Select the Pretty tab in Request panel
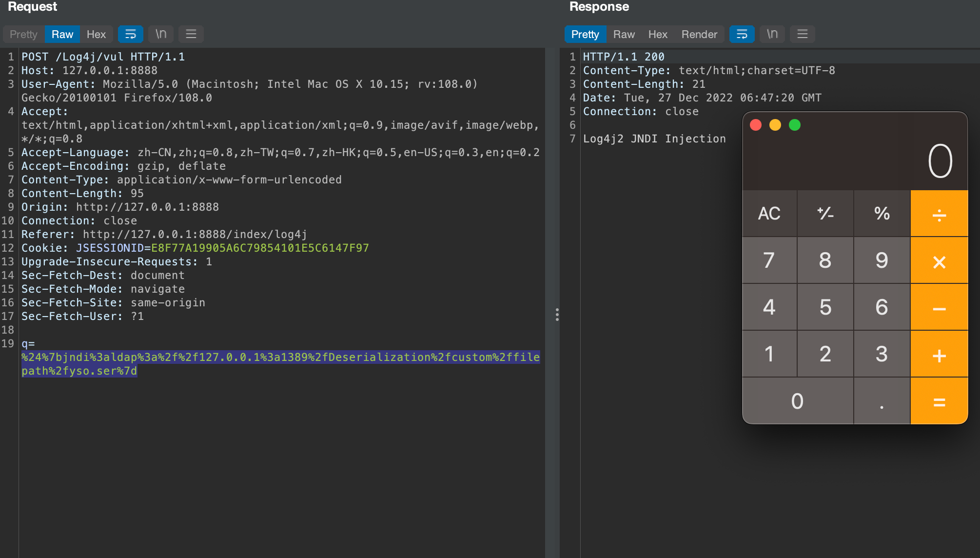Screen dimensions: 980x558 point(23,34)
